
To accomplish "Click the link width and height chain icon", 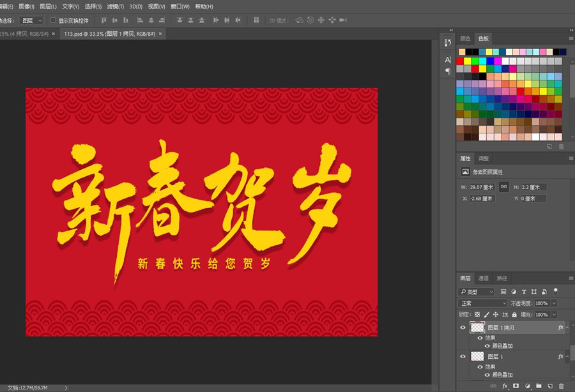I will coord(504,187).
